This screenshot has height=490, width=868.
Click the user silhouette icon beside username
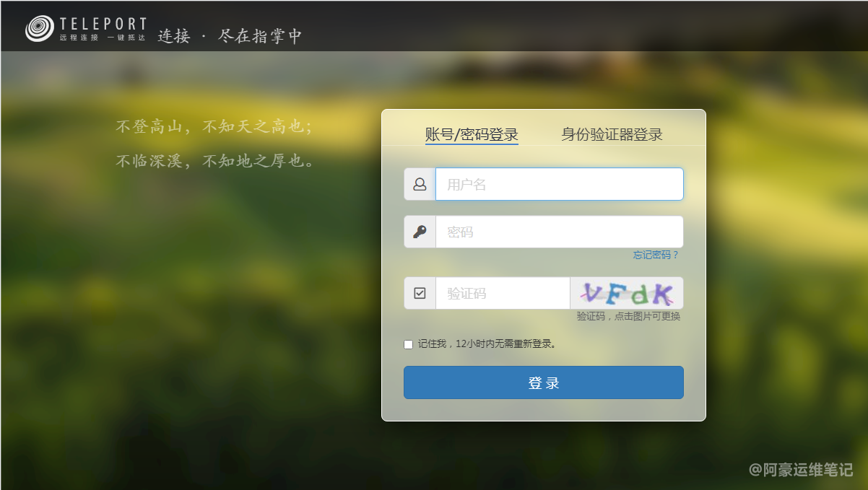[x=420, y=184]
